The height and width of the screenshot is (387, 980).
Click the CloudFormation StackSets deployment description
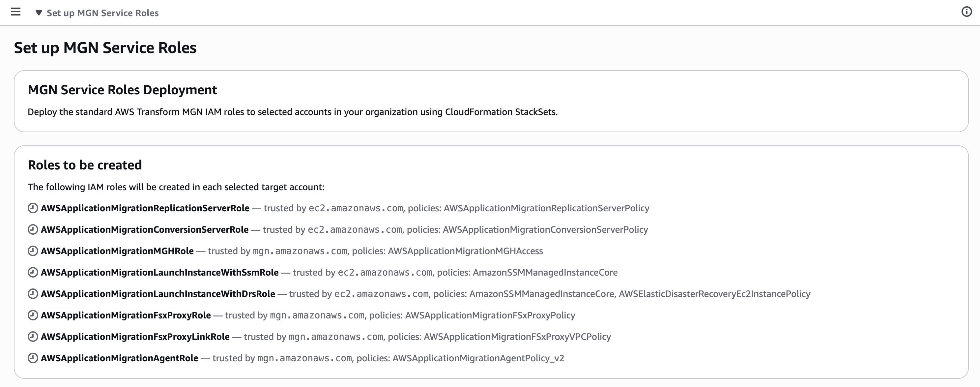click(293, 112)
